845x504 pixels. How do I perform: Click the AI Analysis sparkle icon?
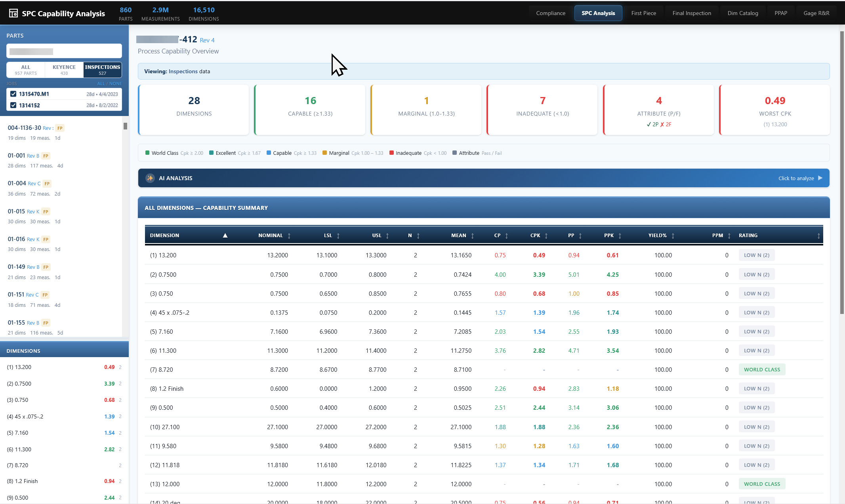(150, 178)
